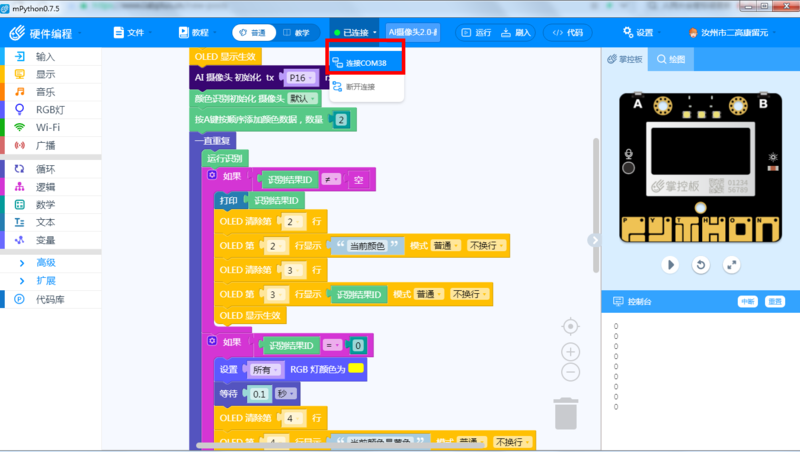The image size is (800, 452).
Task: Click the yellow RGB color swatch
Action: (x=354, y=370)
